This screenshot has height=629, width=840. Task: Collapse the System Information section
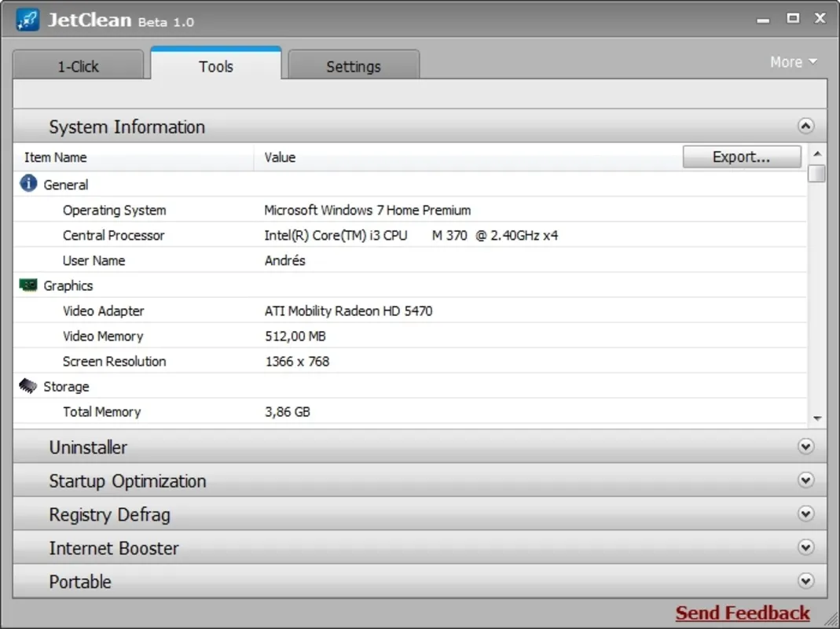(805, 126)
